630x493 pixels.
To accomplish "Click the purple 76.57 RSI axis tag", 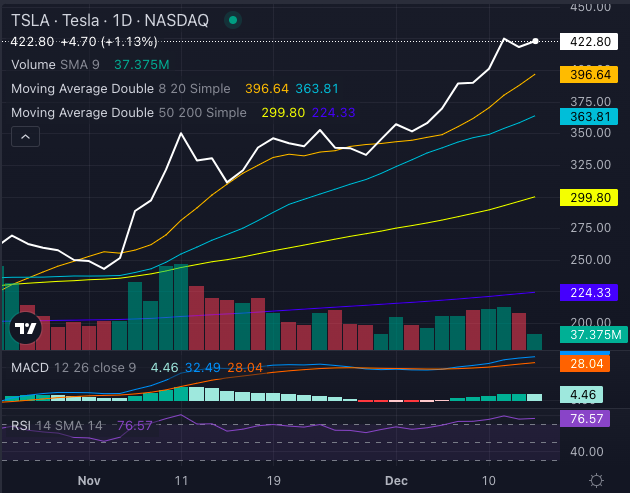I will coord(590,419).
